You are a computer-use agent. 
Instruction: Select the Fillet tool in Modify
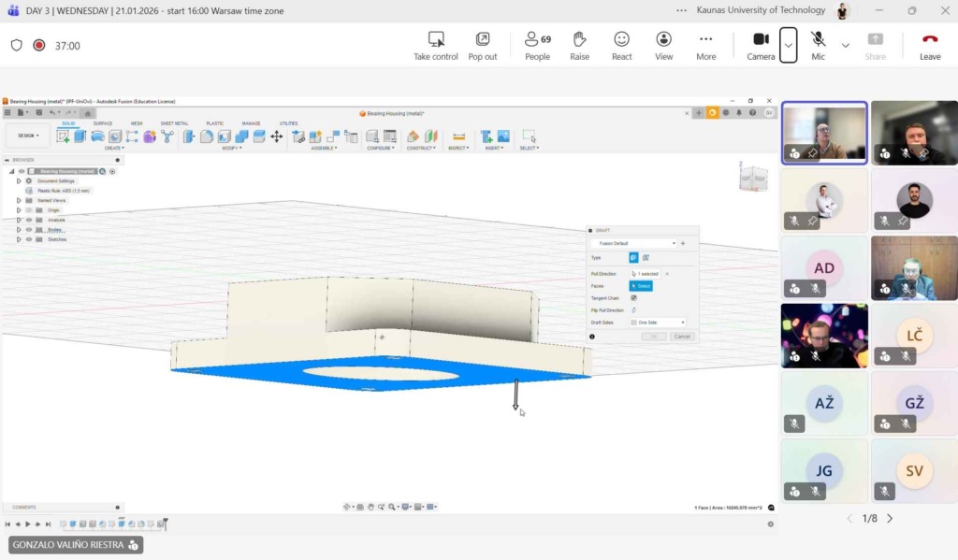[x=206, y=136]
